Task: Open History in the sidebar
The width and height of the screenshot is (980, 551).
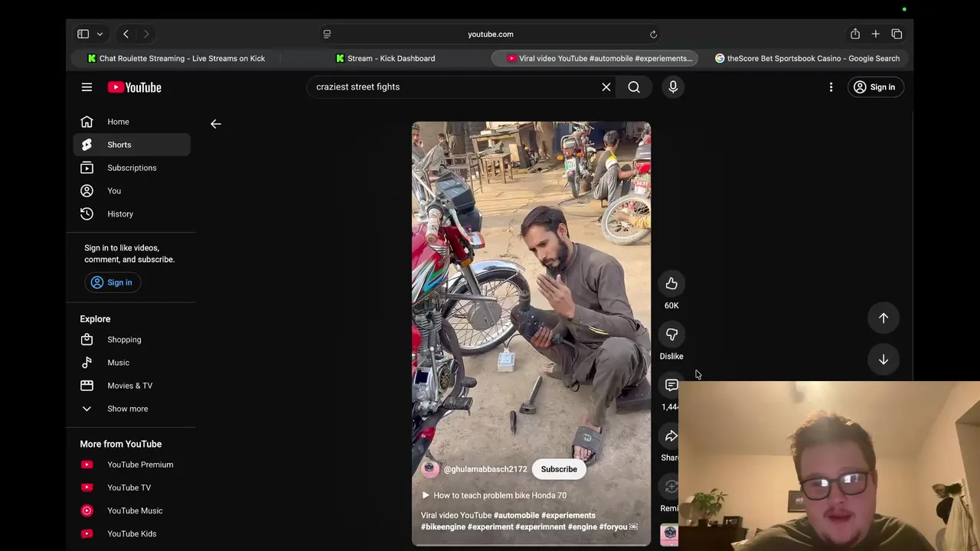Action: point(132,214)
